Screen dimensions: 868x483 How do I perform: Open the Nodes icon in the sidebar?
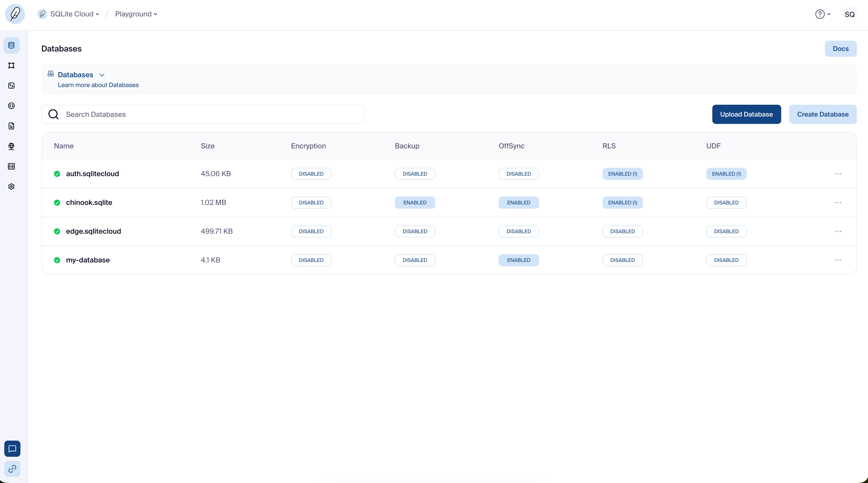tap(11, 65)
